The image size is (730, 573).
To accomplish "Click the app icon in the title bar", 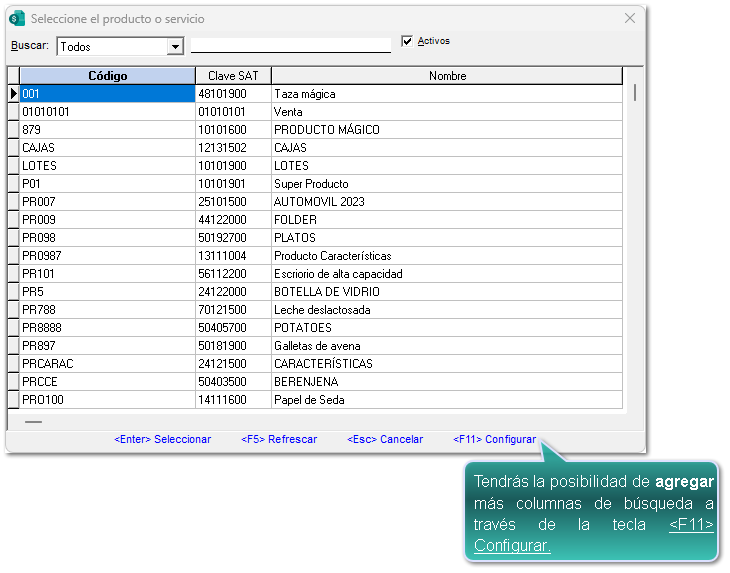I will (x=17, y=19).
